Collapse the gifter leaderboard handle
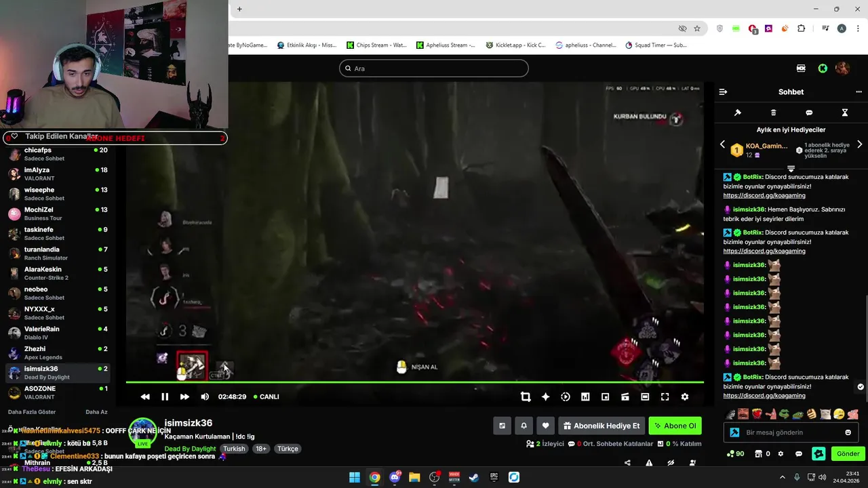This screenshot has width=868, height=488. tap(791, 168)
